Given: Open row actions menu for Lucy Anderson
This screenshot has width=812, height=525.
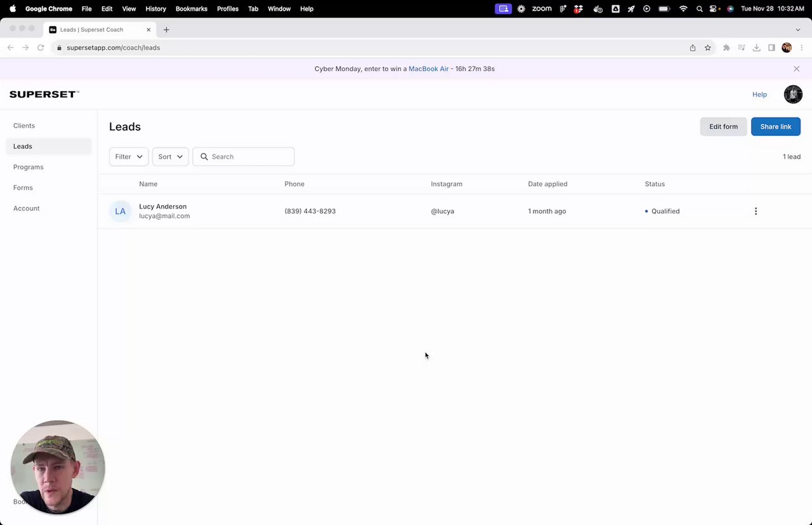Looking at the screenshot, I should pyautogui.click(x=756, y=211).
